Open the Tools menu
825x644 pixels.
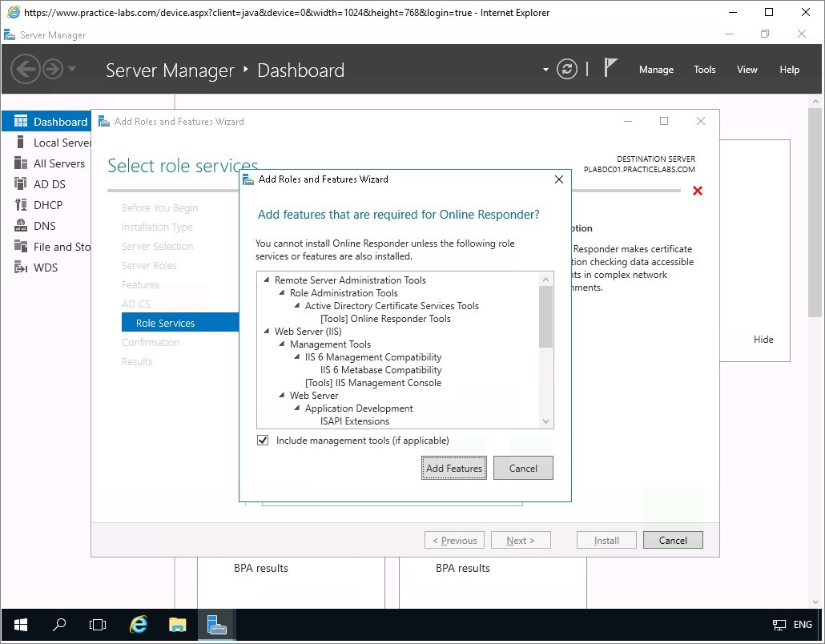(705, 70)
